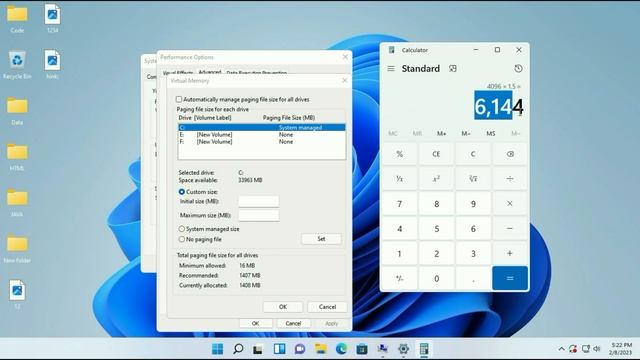Open Settings gear on taskbar
This screenshot has height=360, width=640.
(x=403, y=349)
